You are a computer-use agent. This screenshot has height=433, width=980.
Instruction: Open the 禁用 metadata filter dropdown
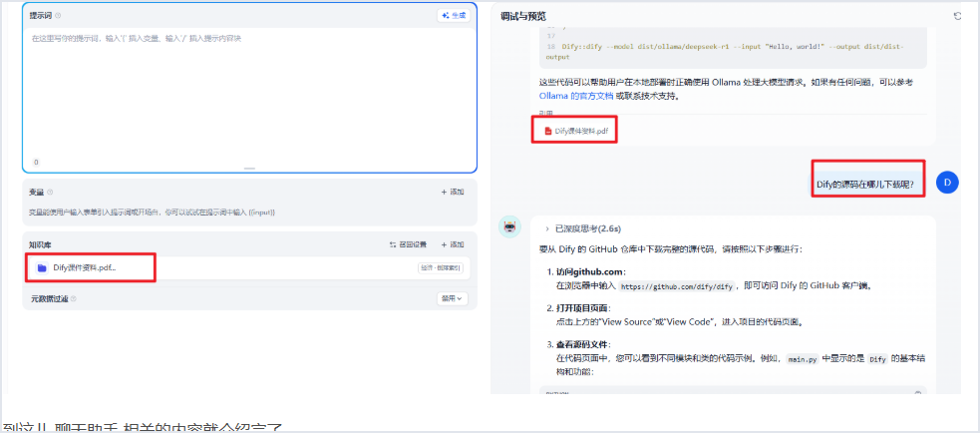tap(452, 299)
